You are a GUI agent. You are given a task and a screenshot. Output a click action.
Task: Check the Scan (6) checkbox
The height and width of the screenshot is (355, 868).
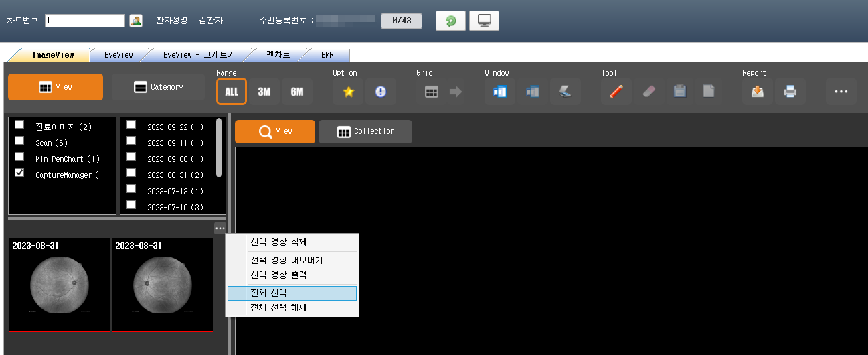click(x=20, y=141)
